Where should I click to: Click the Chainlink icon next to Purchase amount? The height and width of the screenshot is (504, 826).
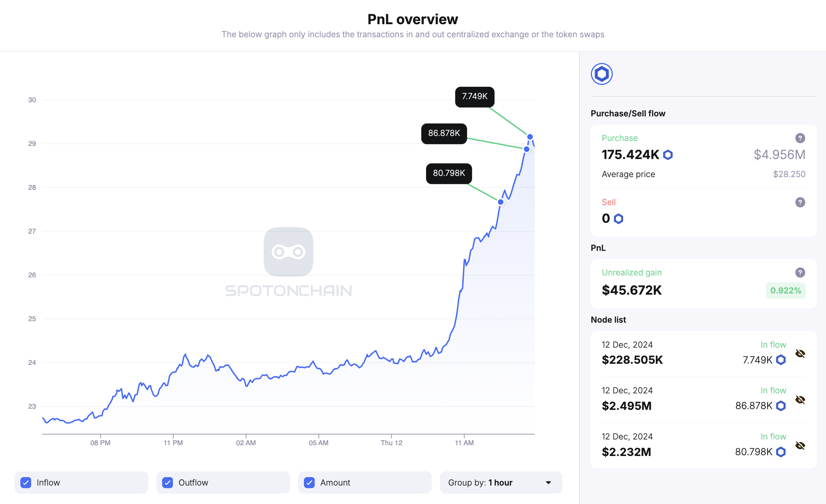click(x=668, y=154)
